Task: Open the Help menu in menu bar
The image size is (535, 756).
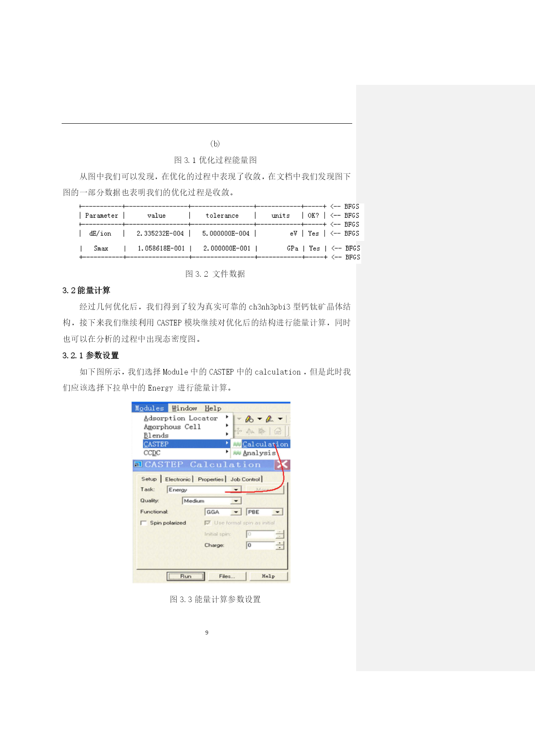Action: [x=213, y=408]
